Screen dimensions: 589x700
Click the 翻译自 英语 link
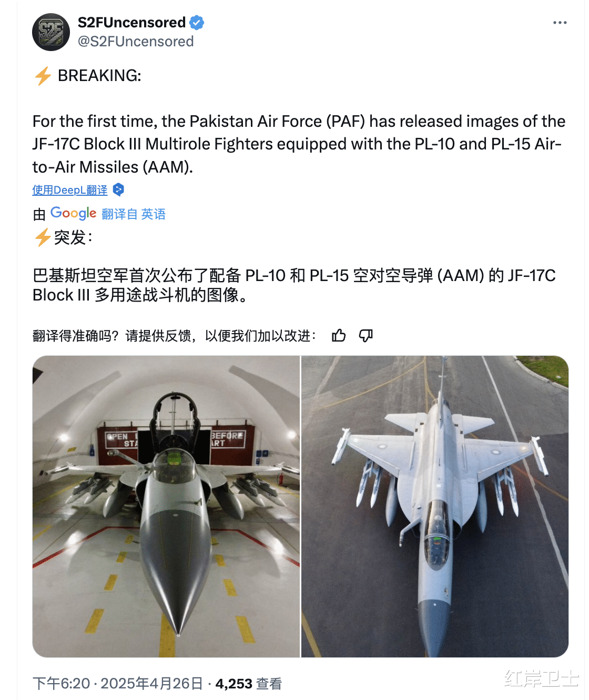[x=134, y=214]
